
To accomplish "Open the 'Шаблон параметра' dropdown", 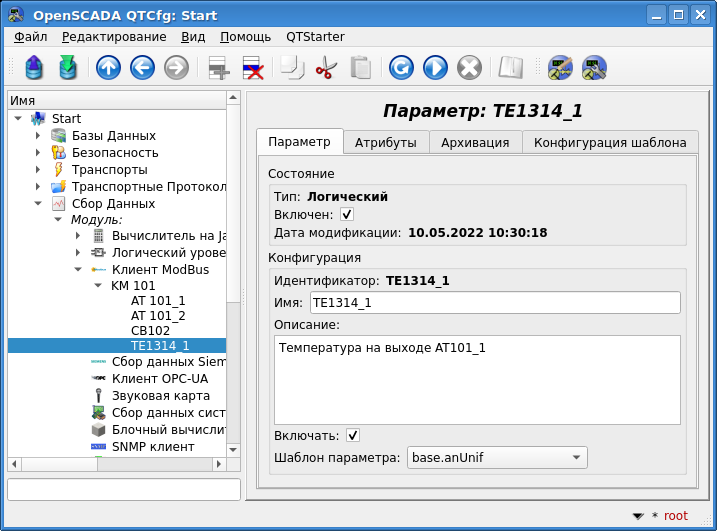I will point(497,458).
